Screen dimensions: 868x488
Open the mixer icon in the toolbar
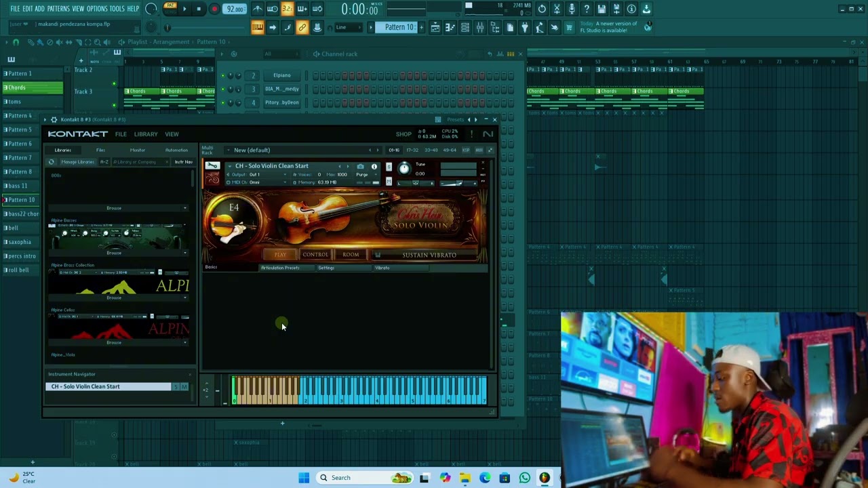click(x=480, y=27)
